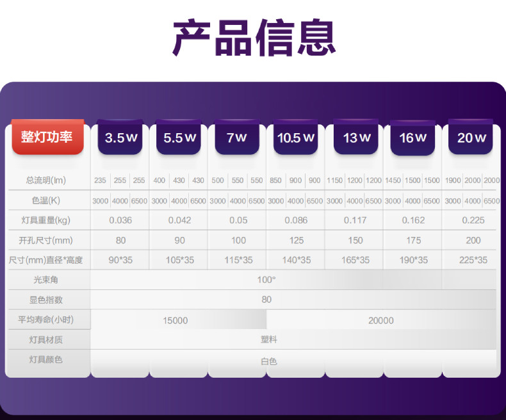
Task: Open the 13W power badge
Action: 356,138
